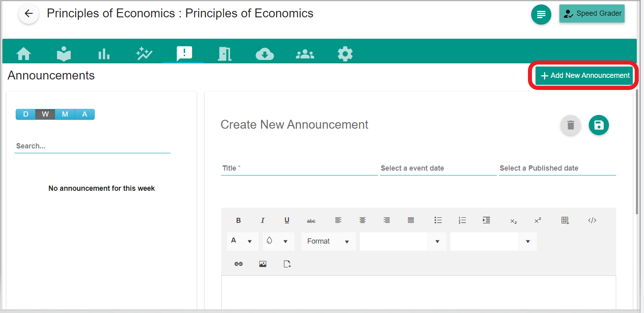Open the course settings gear icon
Image resolution: width=644 pixels, height=313 pixels.
click(x=345, y=54)
